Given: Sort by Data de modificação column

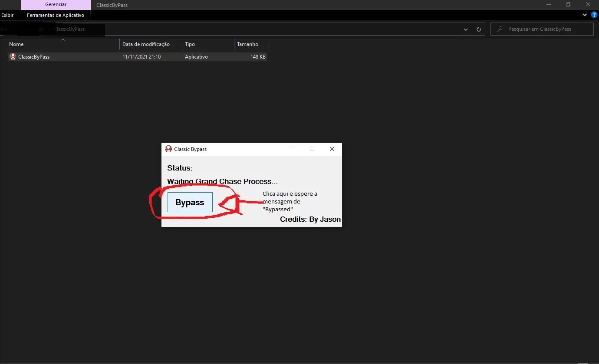Looking at the screenshot, I should pyautogui.click(x=146, y=44).
